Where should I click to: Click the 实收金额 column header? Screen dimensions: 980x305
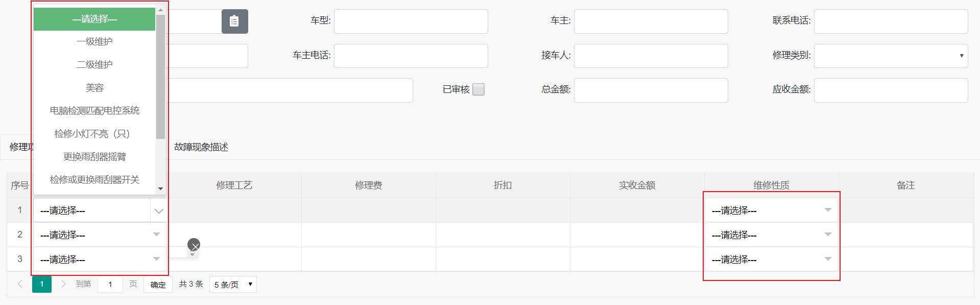pos(637,185)
